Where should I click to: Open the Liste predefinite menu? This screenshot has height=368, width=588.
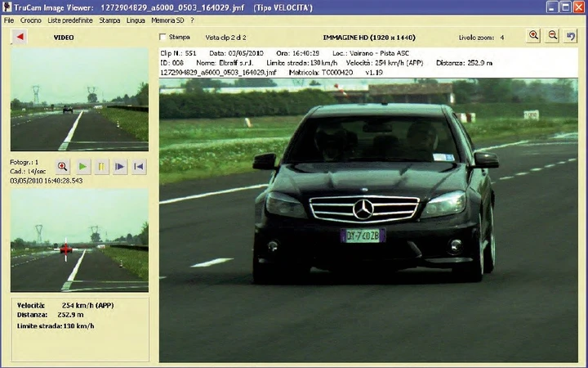70,20
